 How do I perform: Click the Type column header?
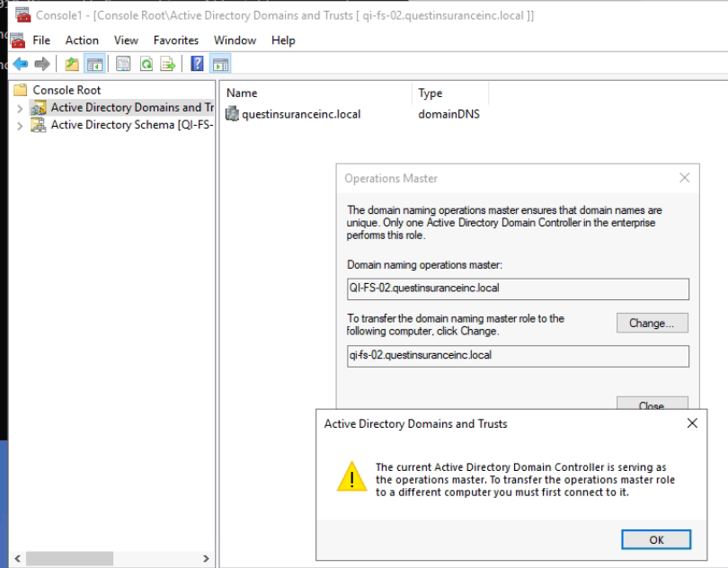pos(450,93)
